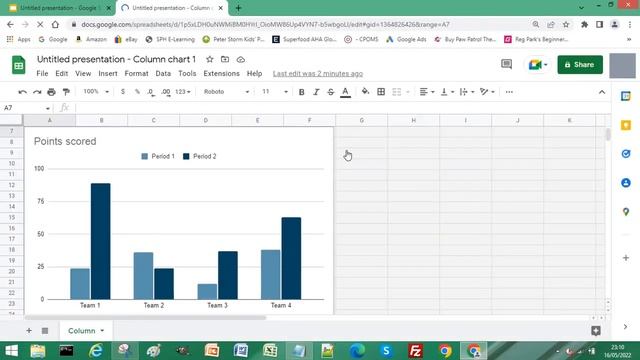The image size is (640, 360).
Task: Open Calendar in the side panel
Action: [x=626, y=96]
